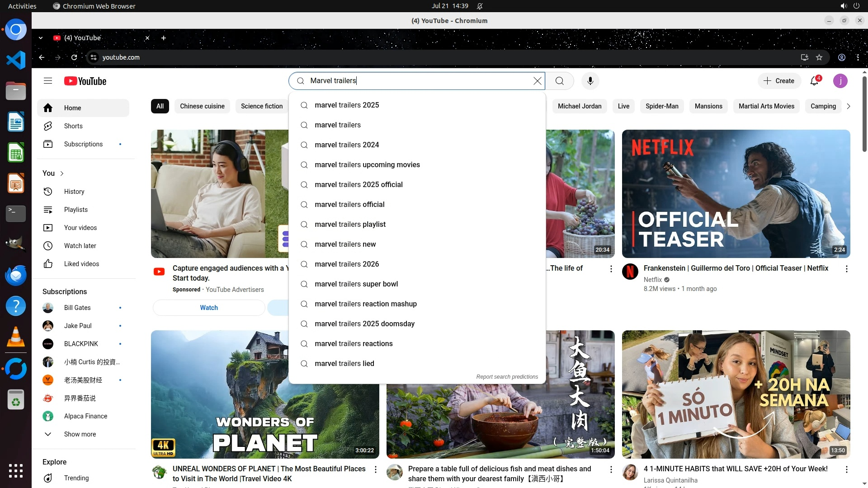The image size is (868, 488).
Task: Click the voice search microphone icon
Action: 590,81
